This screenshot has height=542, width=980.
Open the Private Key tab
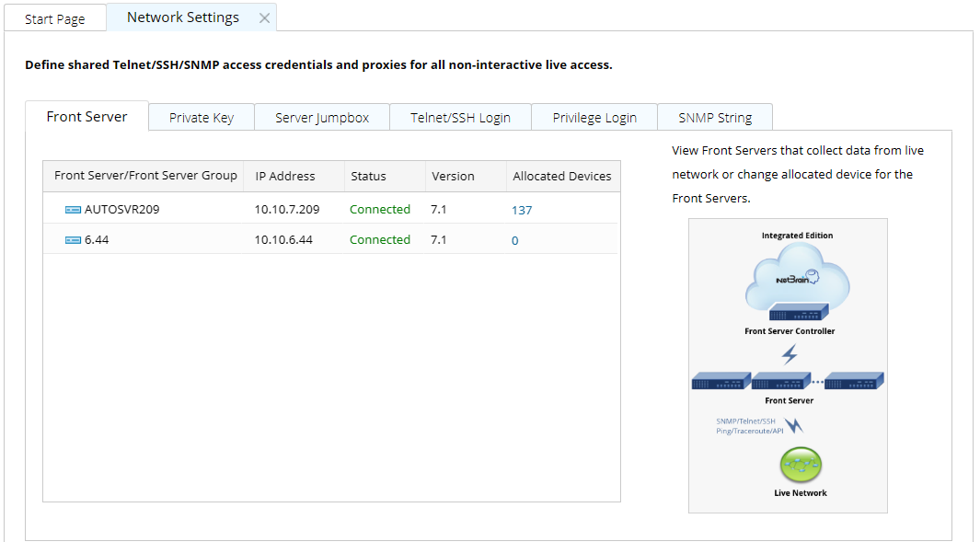point(201,118)
